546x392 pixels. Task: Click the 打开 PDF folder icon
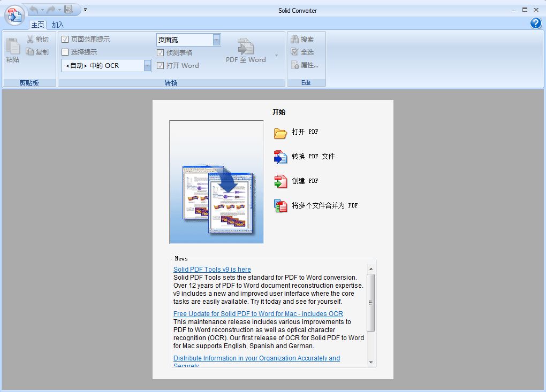[x=280, y=133]
